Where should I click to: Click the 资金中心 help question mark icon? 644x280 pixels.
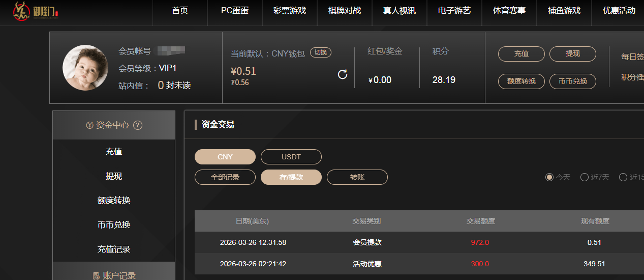(137, 125)
